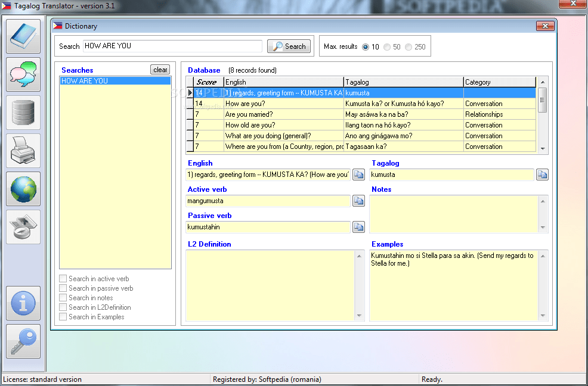The width and height of the screenshot is (588, 386).
Task: Open the conversation speech bubbles icon
Action: tap(23, 74)
